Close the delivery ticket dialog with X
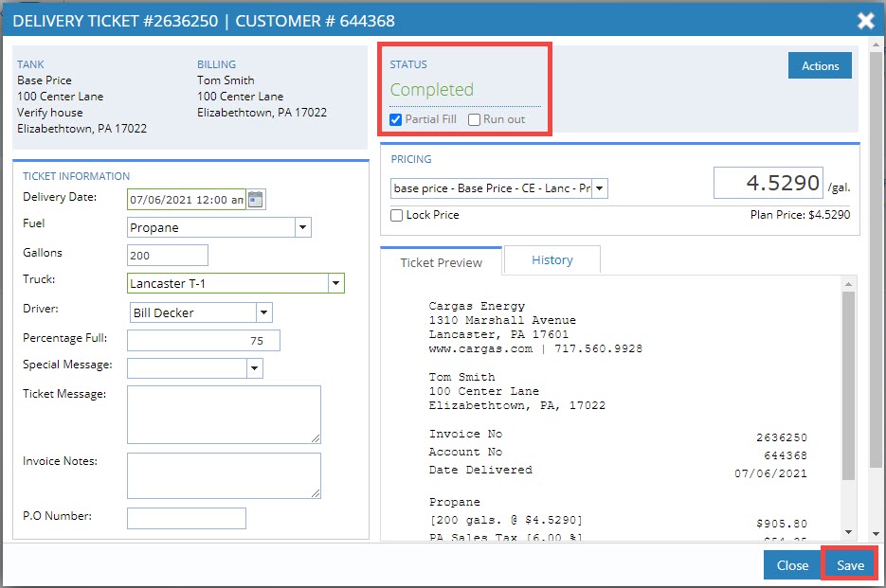The image size is (886, 588). (x=866, y=21)
